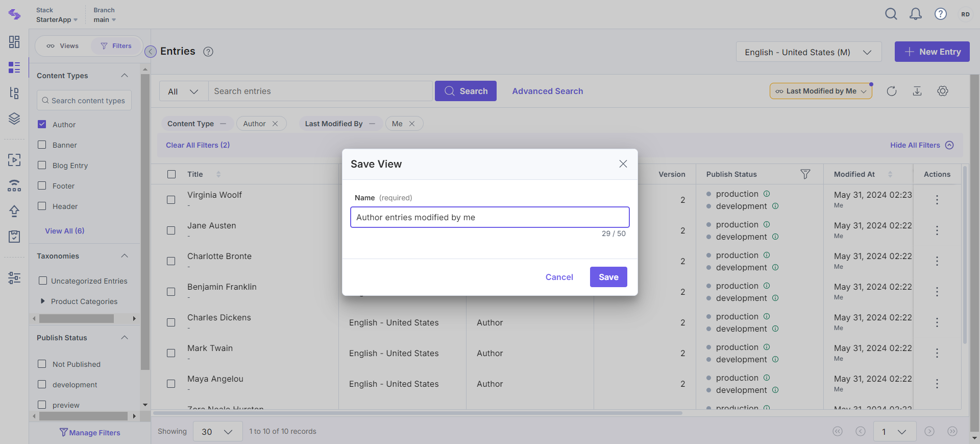
Task: Check the Not Published status checkbox
Action: coord(42,364)
